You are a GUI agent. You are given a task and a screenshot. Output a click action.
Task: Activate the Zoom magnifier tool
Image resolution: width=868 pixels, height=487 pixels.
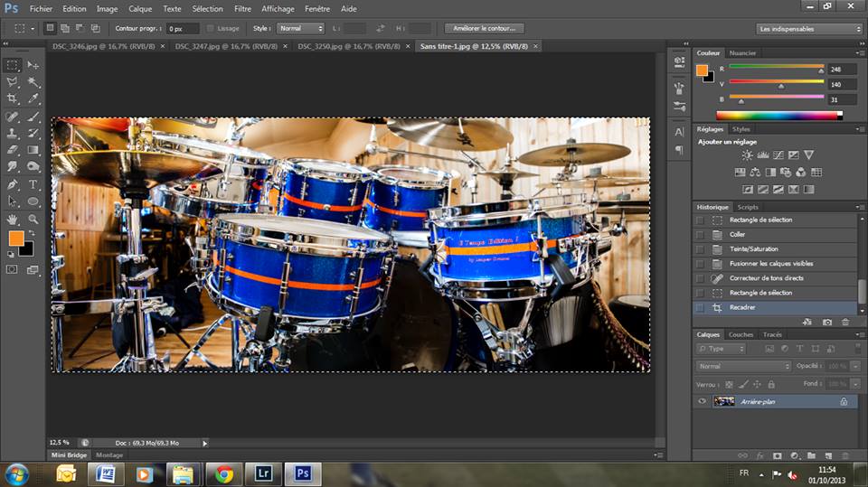(33, 219)
